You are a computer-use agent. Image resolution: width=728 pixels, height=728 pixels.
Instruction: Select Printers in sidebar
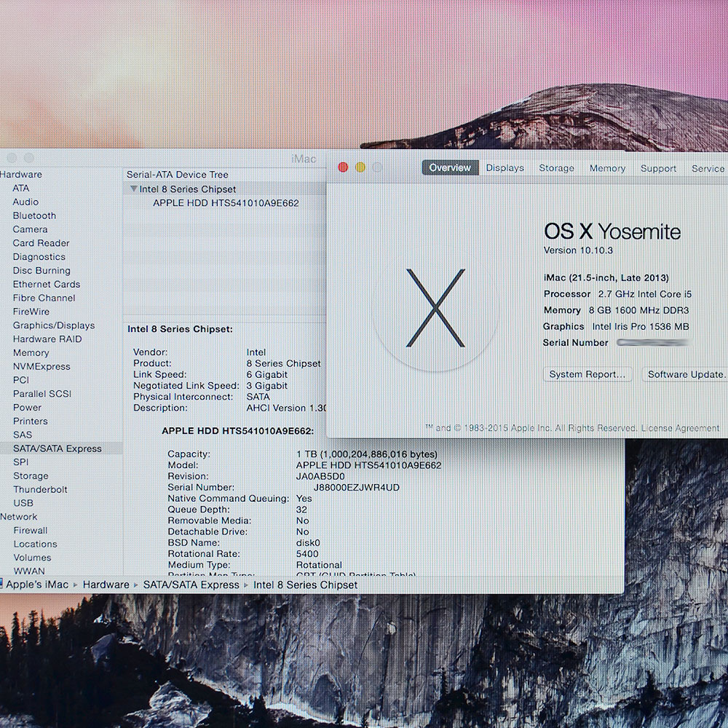click(30, 421)
